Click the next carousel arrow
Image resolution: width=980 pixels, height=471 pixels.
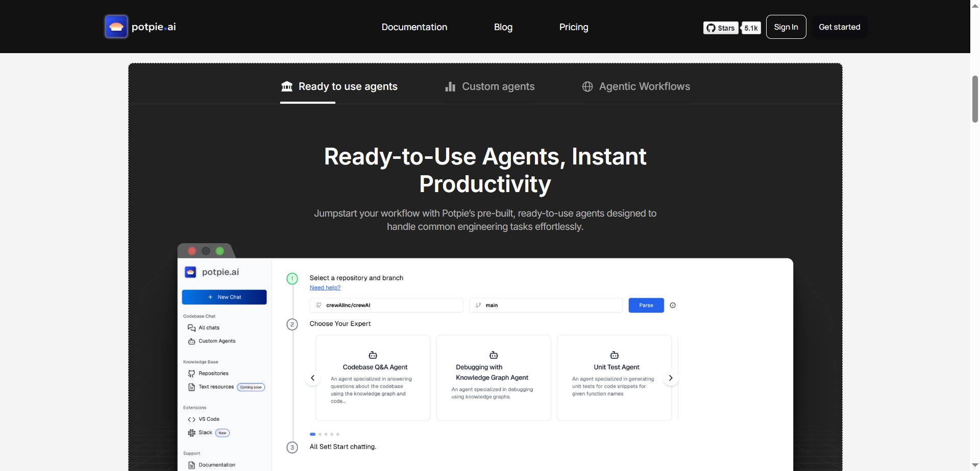pyautogui.click(x=671, y=378)
